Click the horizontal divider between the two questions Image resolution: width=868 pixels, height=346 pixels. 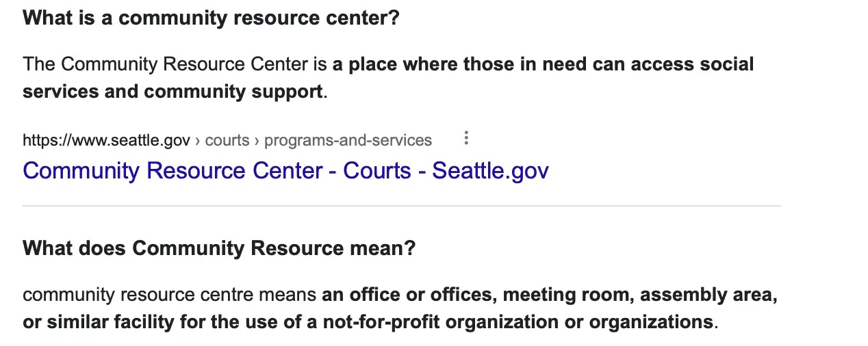click(x=401, y=206)
